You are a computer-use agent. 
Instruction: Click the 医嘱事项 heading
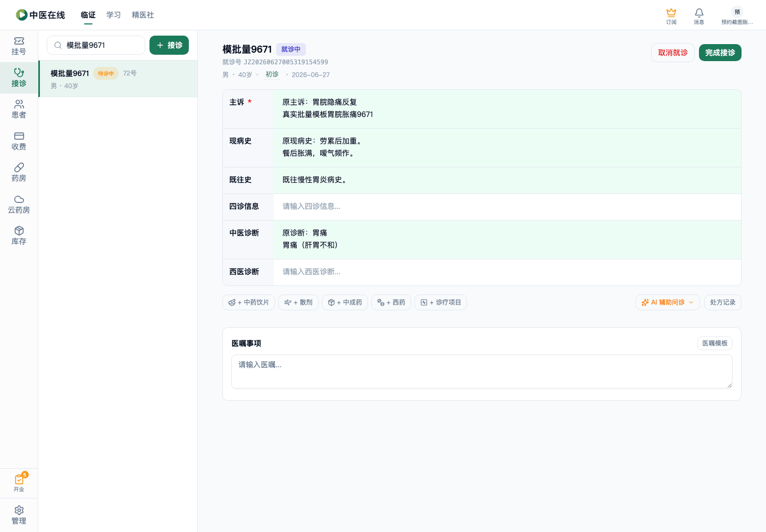[246, 343]
